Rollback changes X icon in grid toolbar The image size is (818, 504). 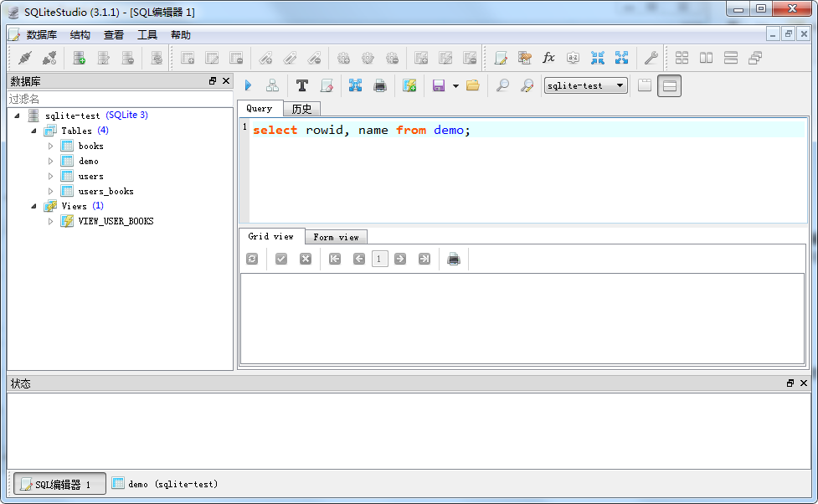(306, 259)
